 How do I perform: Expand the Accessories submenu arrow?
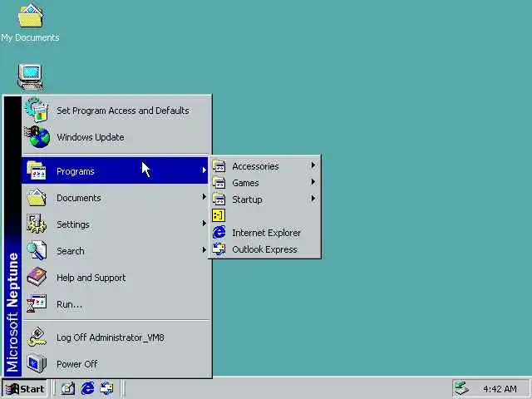313,165
